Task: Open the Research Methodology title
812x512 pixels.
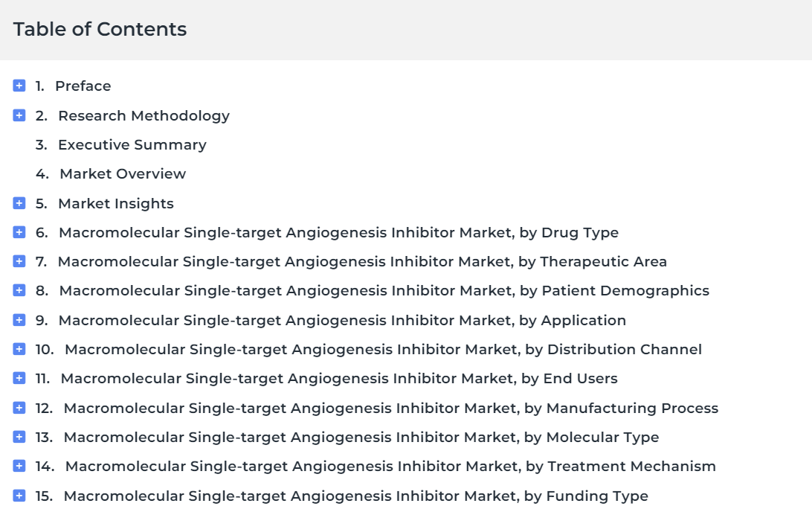Action: point(144,115)
